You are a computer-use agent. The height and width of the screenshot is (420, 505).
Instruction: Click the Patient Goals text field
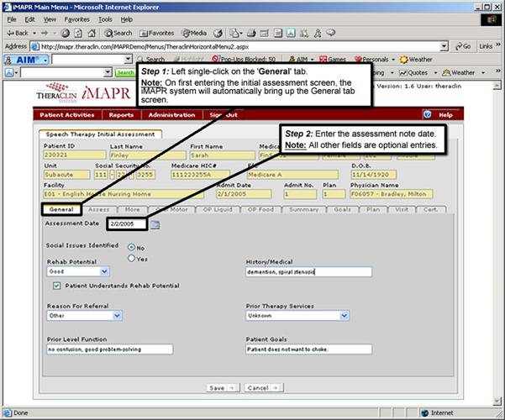tap(308, 349)
